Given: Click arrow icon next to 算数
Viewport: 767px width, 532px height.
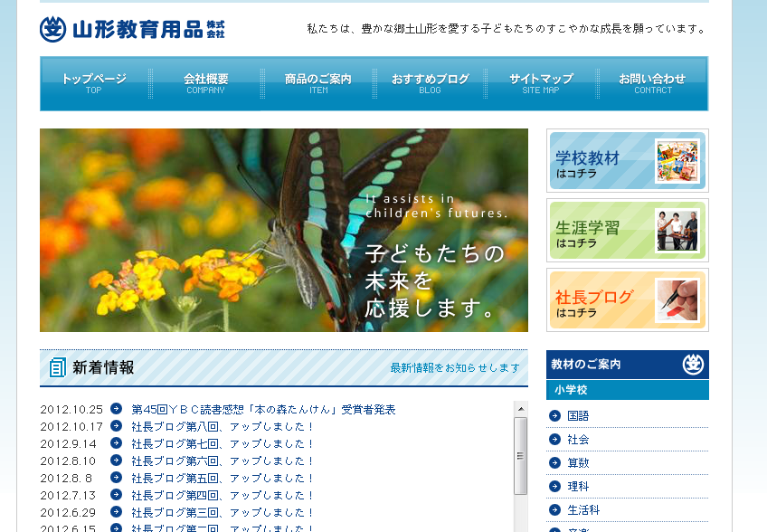Looking at the screenshot, I should pos(555,463).
